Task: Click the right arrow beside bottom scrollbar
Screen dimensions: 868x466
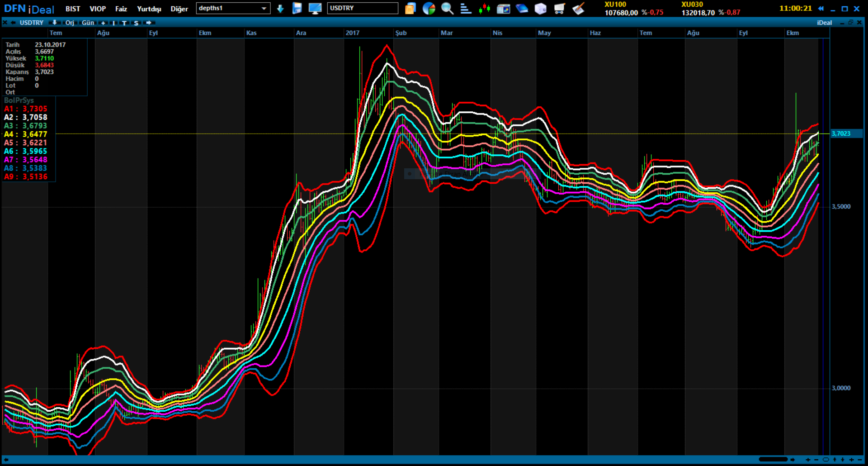Action: tap(793, 460)
